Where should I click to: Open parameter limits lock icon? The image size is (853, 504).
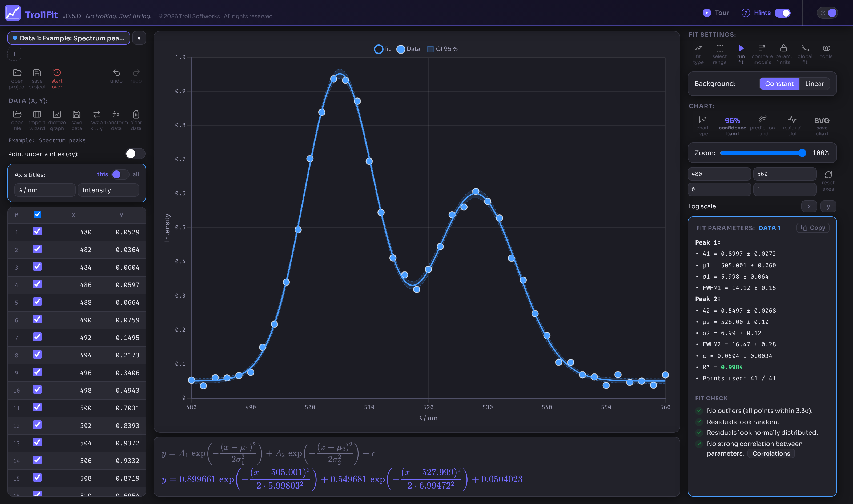[784, 48]
